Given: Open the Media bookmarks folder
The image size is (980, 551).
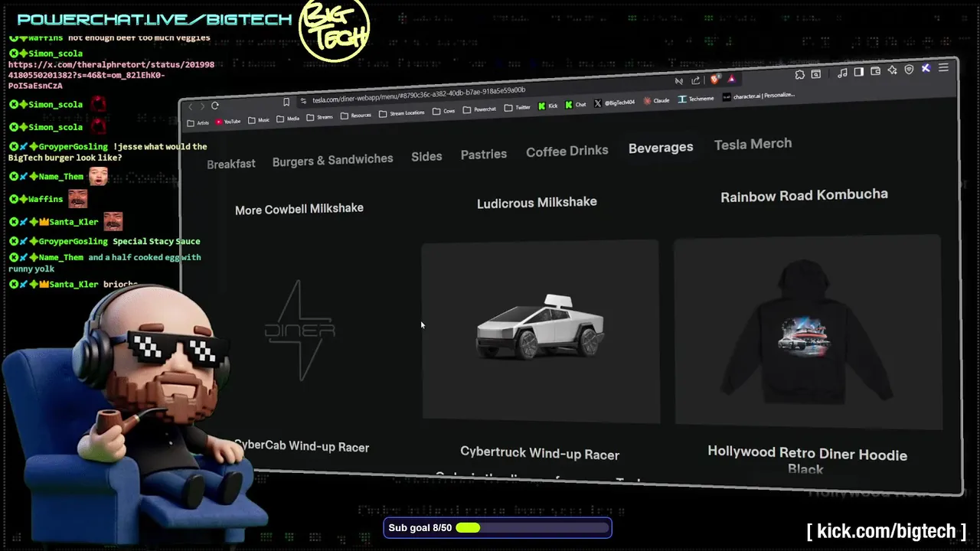Looking at the screenshot, I should pos(288,119).
